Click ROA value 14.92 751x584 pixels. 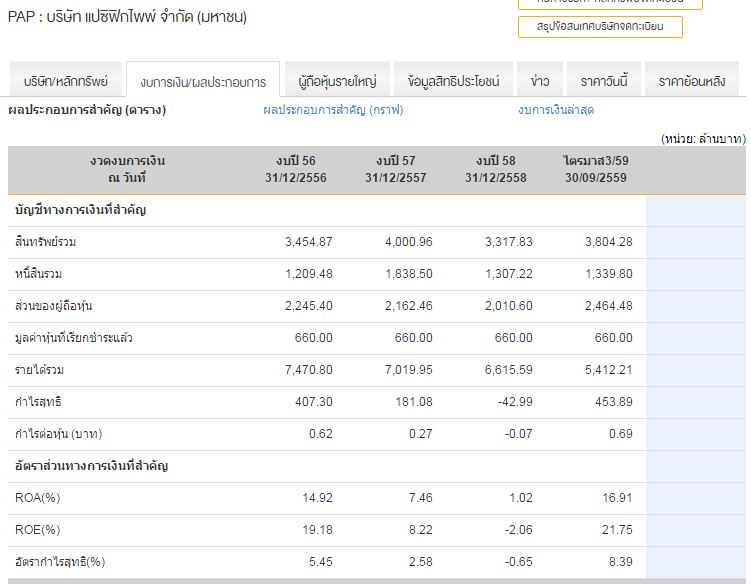pyautogui.click(x=318, y=498)
